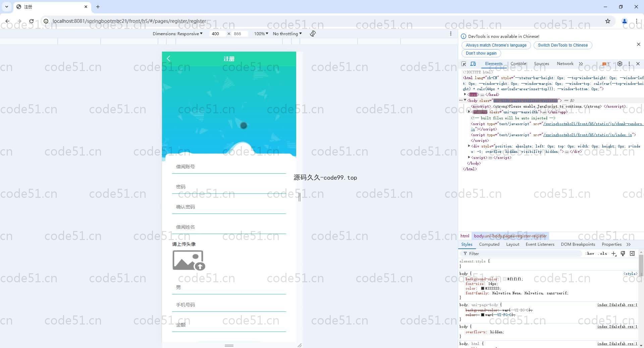Switch to the Sources tab
This screenshot has height=348, width=644.
(x=541, y=64)
